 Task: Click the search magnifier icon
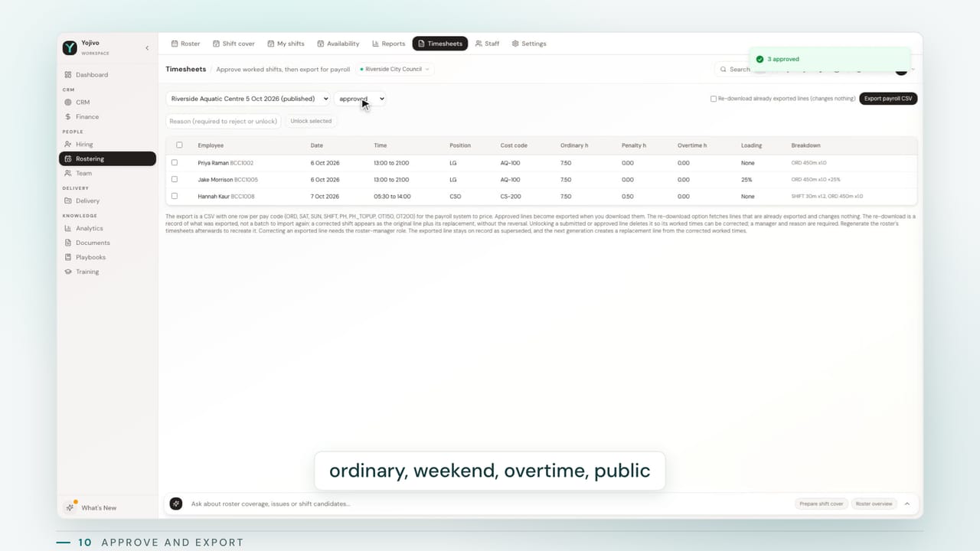pos(724,70)
